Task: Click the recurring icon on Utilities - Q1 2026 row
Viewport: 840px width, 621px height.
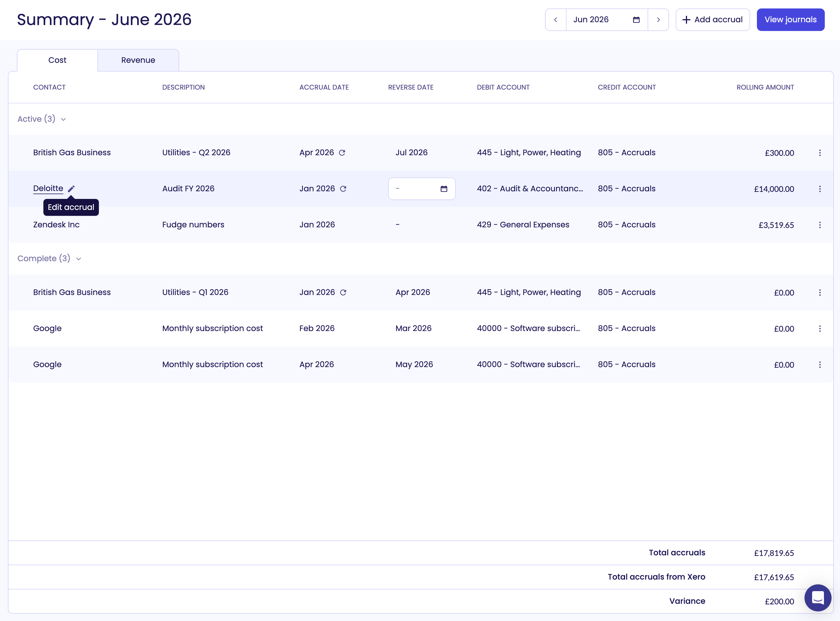Action: coord(343,292)
